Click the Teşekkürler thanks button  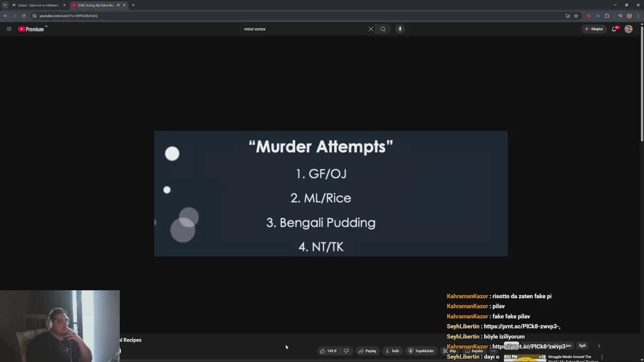(421, 351)
